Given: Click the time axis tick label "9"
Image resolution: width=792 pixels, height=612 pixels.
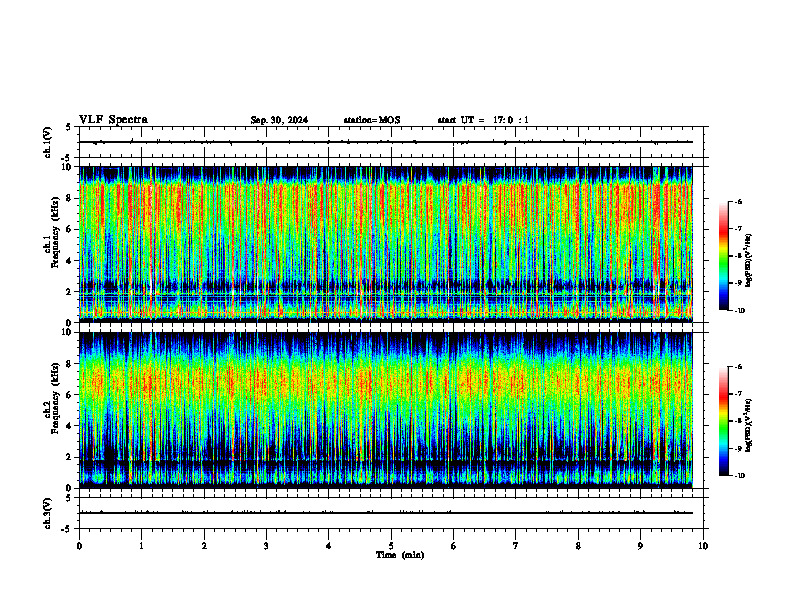Looking at the screenshot, I should pos(640,546).
